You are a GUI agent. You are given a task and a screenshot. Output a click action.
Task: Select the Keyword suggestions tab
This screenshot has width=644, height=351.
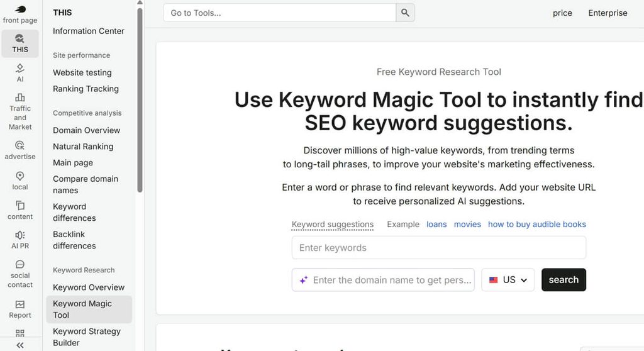pos(333,225)
